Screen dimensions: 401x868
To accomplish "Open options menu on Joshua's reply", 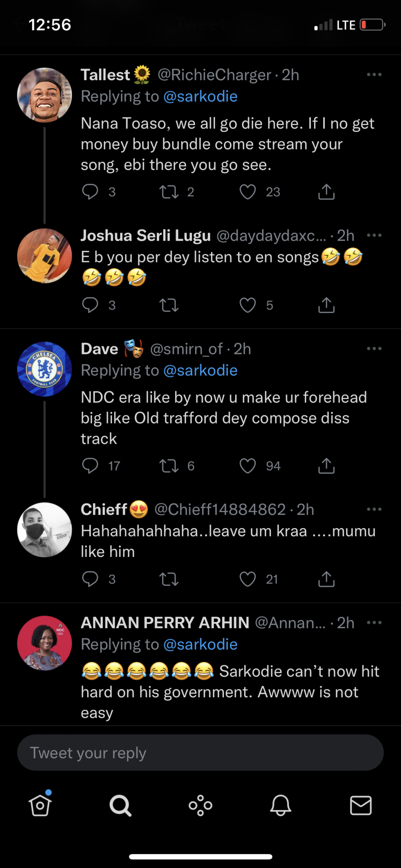I will pos(374,235).
